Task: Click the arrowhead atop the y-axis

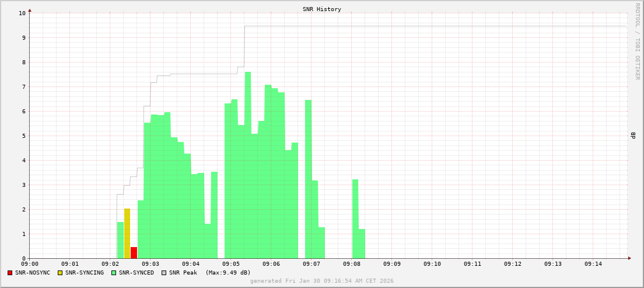Action: (30, 11)
